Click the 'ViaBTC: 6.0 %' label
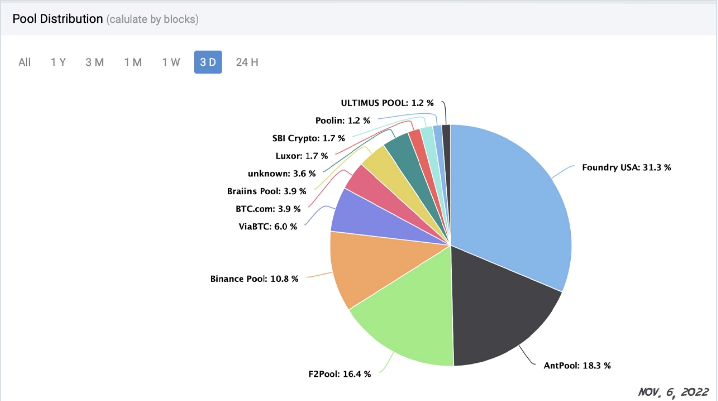Viewport: 718px width, 401px height. 268,227
